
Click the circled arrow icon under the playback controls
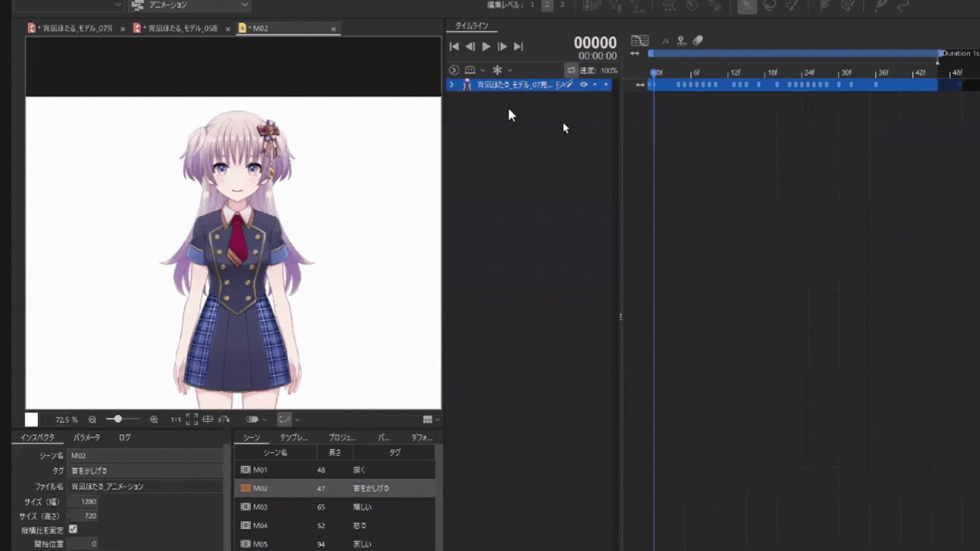point(454,70)
